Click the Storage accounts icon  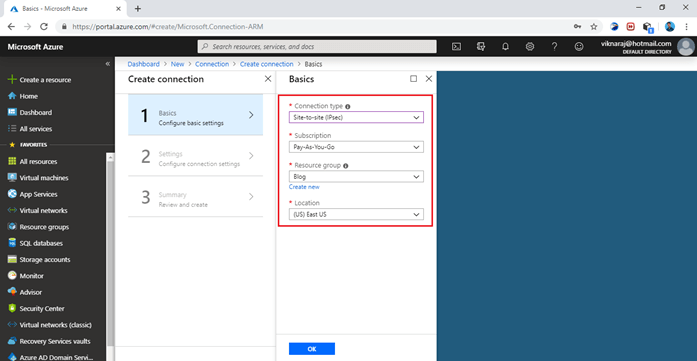(x=12, y=260)
